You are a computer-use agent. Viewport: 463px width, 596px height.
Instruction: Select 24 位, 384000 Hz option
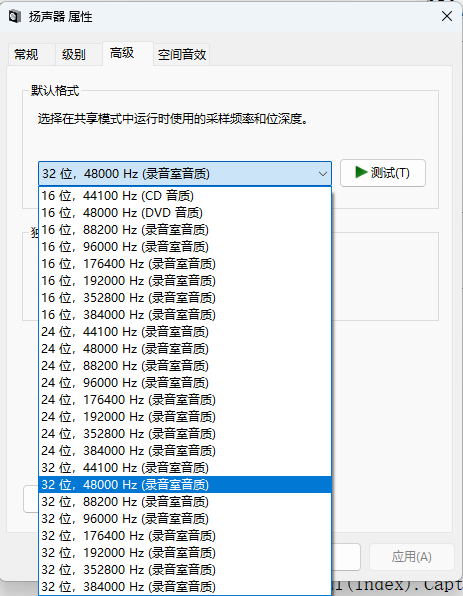tap(185, 451)
